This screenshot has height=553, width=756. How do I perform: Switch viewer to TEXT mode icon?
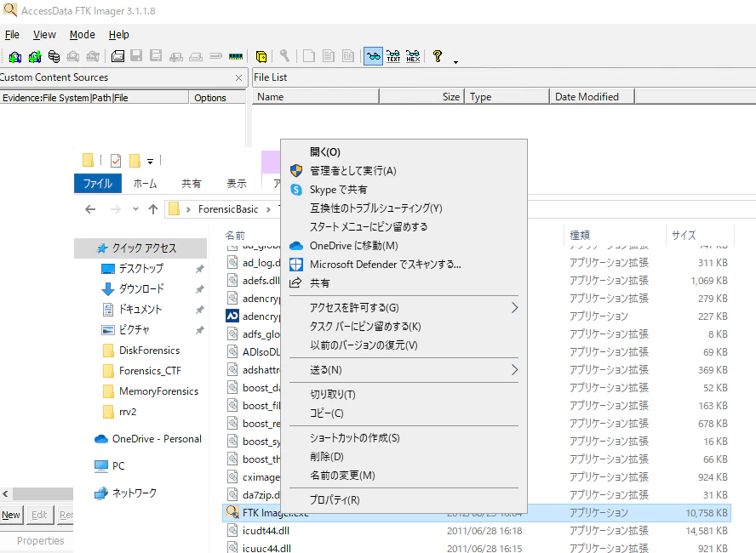click(x=393, y=56)
